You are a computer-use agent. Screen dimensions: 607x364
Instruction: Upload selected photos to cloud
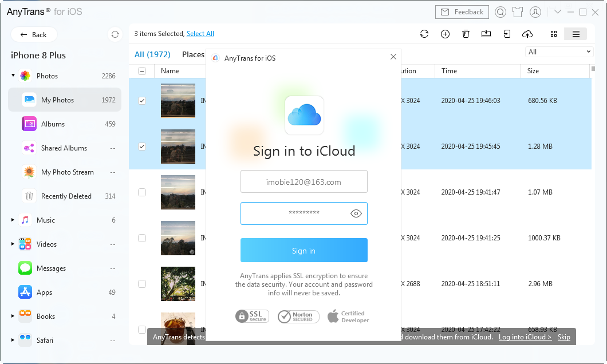click(527, 34)
